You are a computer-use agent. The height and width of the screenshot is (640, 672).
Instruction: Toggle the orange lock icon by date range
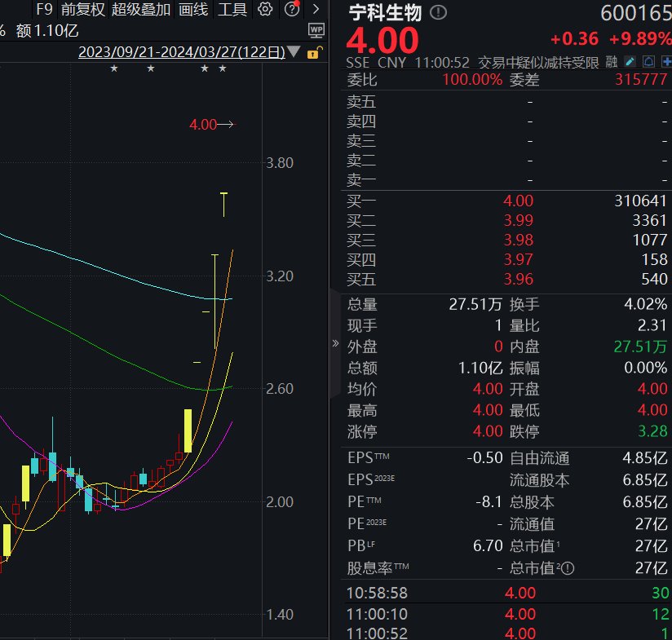[x=314, y=53]
